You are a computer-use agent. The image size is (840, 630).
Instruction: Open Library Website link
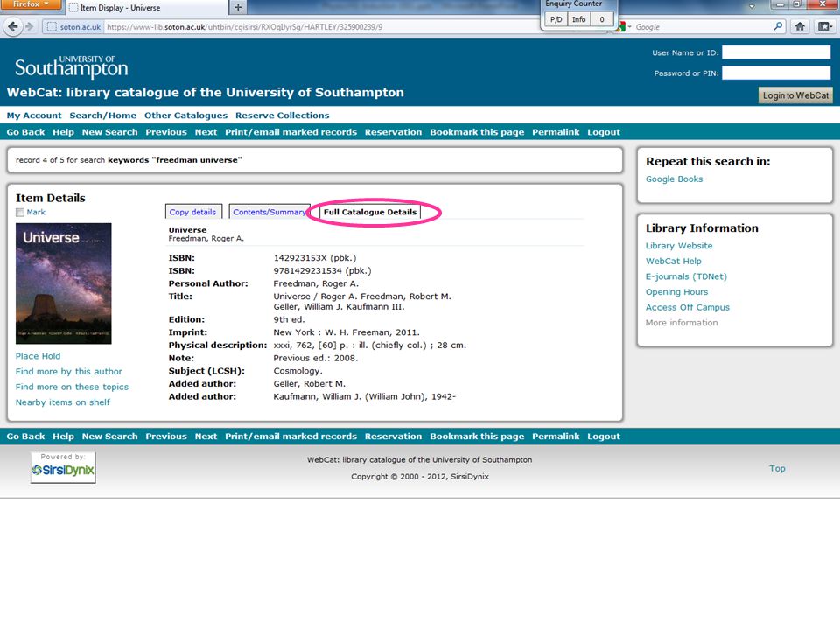(679, 246)
